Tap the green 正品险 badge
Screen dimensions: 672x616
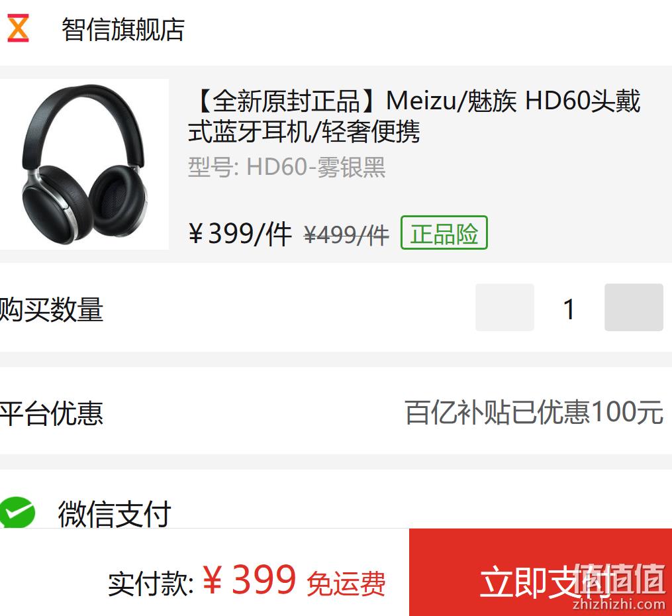tap(444, 232)
